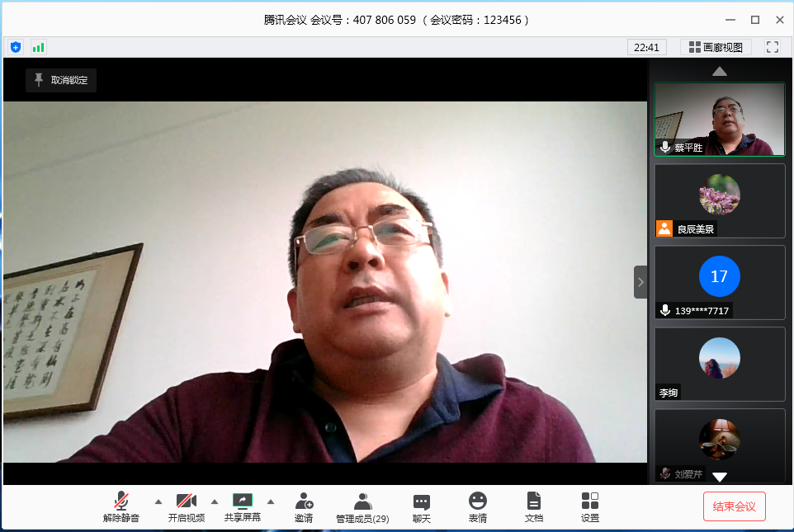Start screen sharing with 共享屏幕

point(243,506)
